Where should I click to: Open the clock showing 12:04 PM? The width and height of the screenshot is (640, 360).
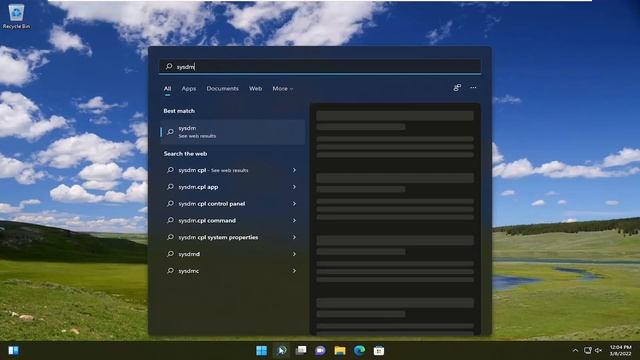pyautogui.click(x=620, y=350)
